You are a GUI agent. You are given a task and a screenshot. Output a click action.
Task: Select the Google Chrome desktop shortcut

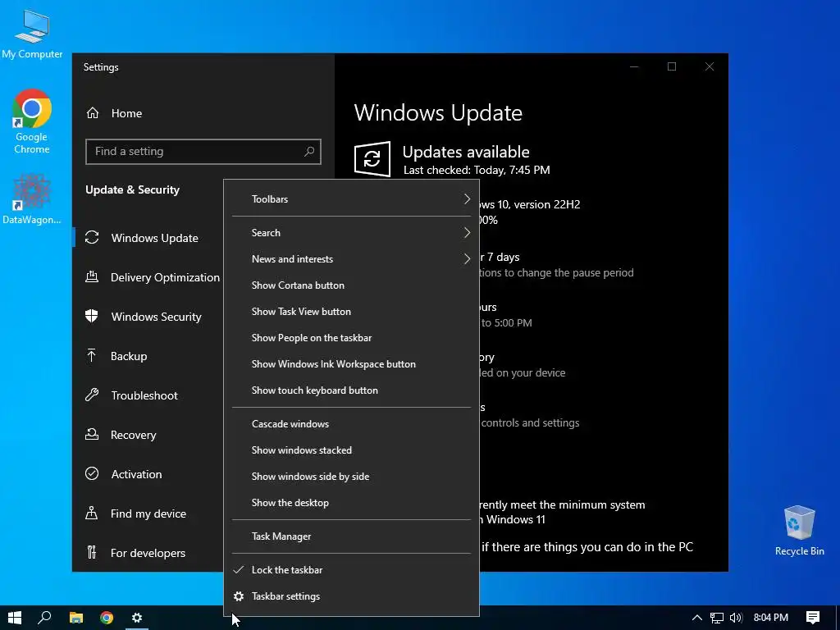coord(32,121)
